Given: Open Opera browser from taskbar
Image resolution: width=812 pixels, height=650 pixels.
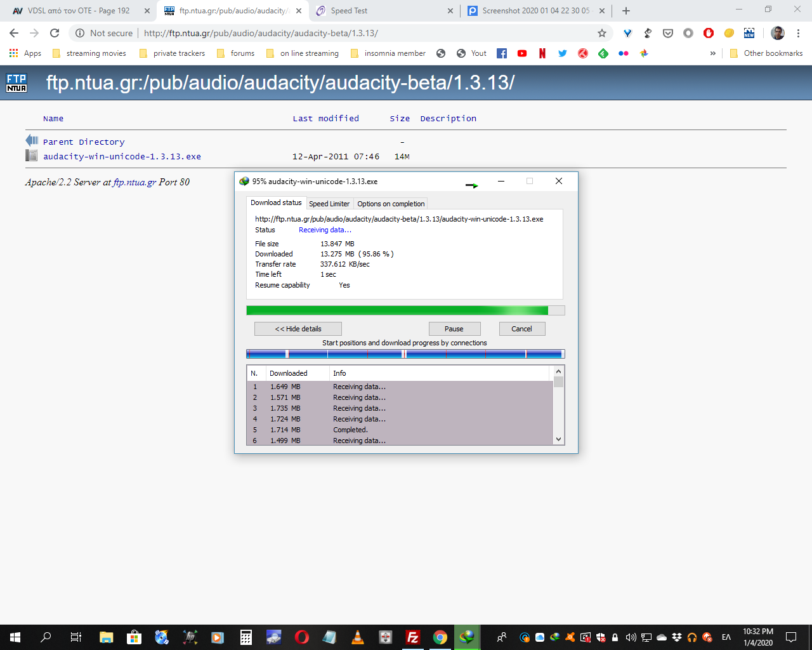Looking at the screenshot, I should (x=302, y=637).
